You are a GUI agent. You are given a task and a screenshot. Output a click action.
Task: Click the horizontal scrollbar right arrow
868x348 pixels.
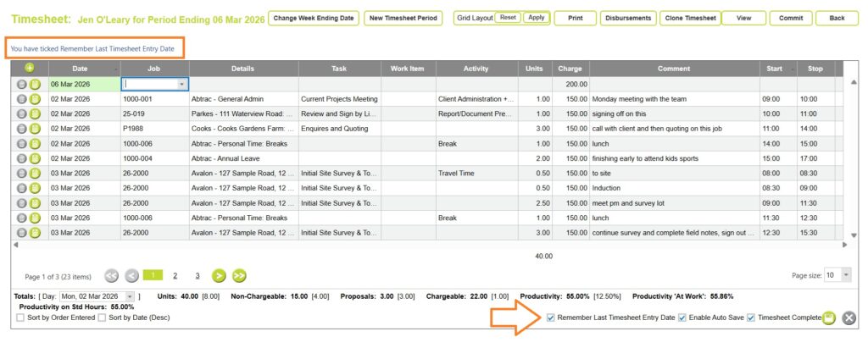coord(843,245)
